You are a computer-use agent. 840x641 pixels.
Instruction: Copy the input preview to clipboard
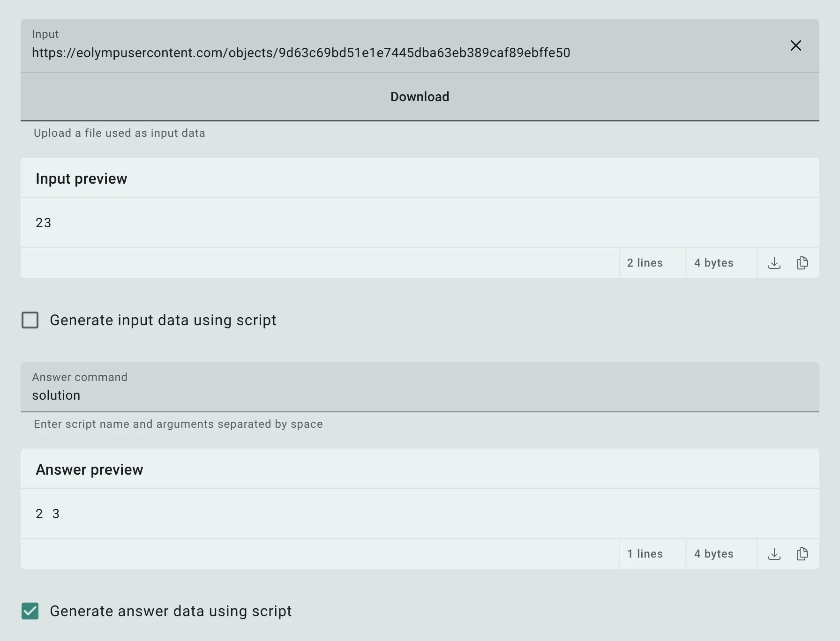click(802, 263)
